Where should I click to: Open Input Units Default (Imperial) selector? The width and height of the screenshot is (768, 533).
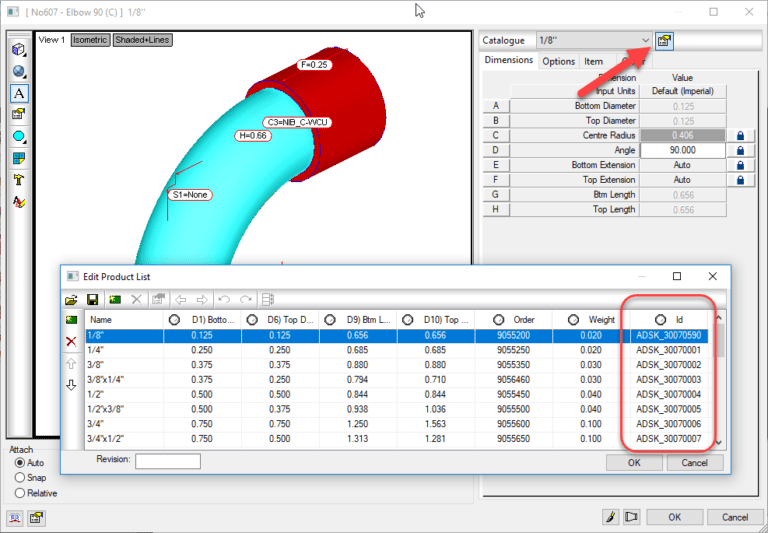(x=683, y=91)
